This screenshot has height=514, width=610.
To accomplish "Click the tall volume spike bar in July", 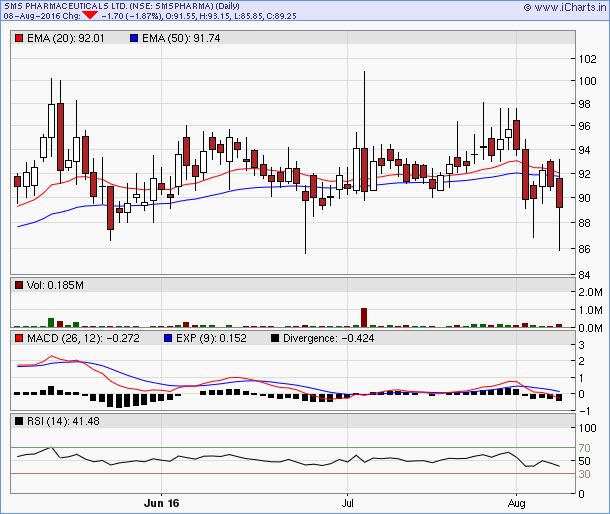I will pyautogui.click(x=364, y=318).
